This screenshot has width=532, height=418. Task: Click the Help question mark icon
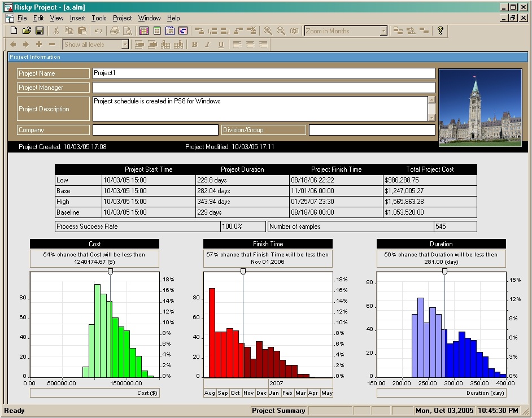pos(441,31)
